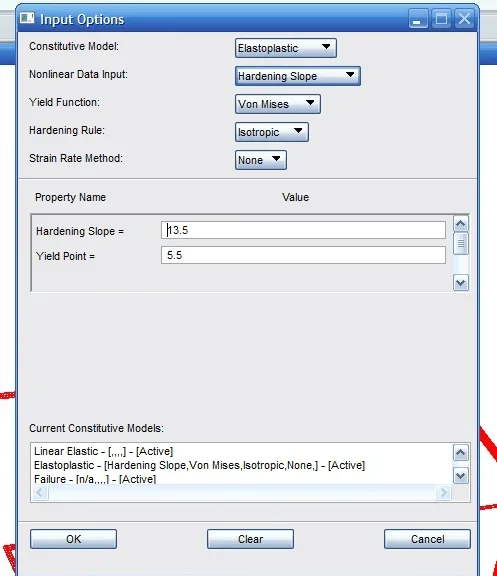Click the Yield Point value field
This screenshot has width=497, height=576.
pos(303,255)
